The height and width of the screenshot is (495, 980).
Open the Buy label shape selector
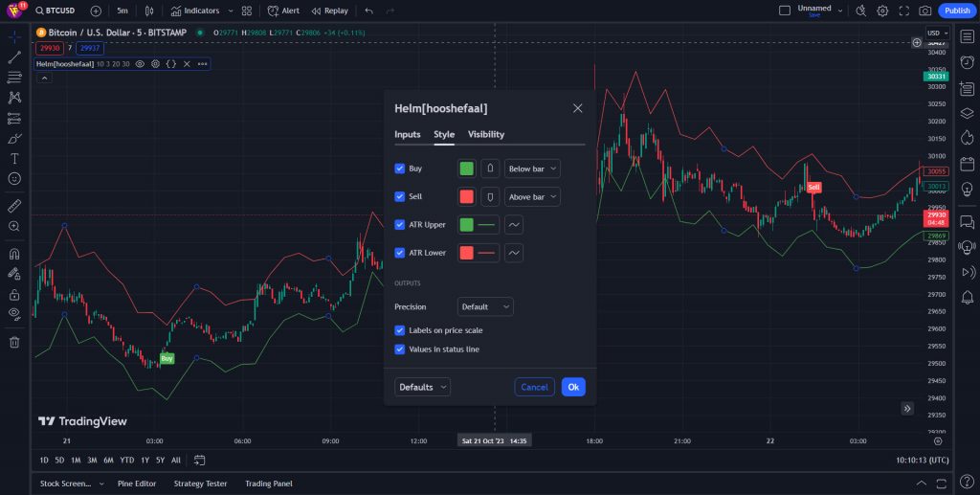491,169
